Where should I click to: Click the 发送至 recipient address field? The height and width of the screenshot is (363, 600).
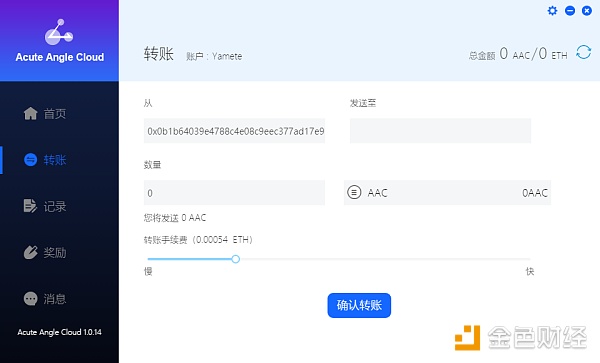click(x=440, y=131)
